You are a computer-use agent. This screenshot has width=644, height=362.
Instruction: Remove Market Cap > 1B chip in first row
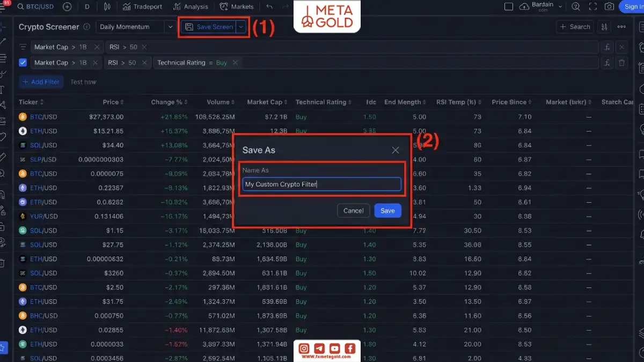pyautogui.click(x=97, y=47)
